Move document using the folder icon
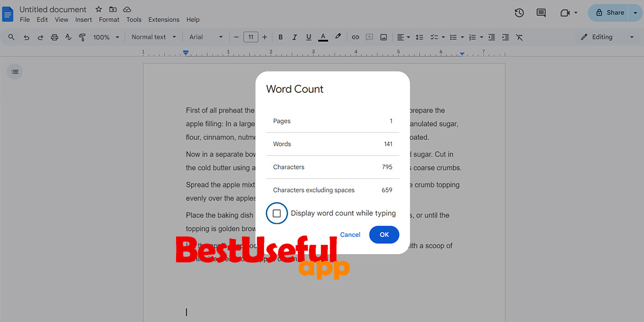Screen dimensions: 644x322 point(113,10)
